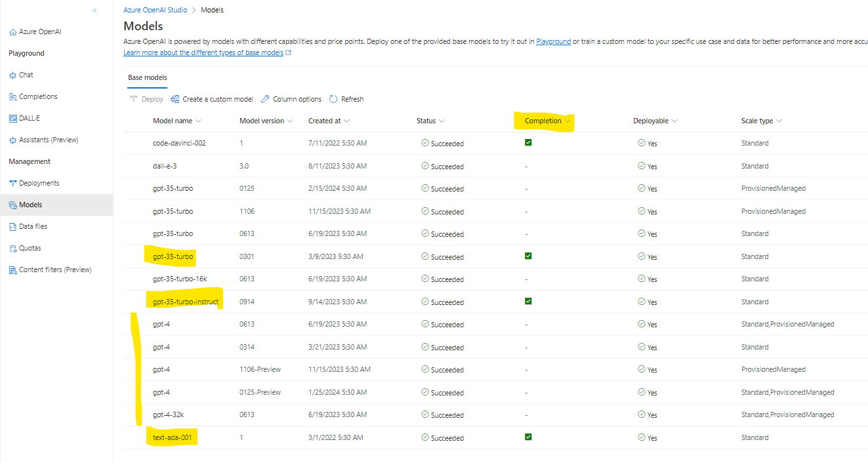868x463 pixels.
Task: Click the DALL-E sidebar icon
Action: click(x=12, y=119)
